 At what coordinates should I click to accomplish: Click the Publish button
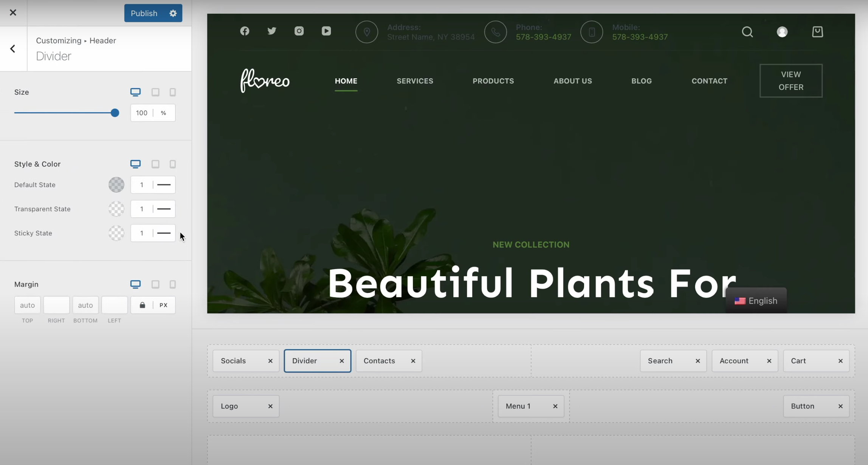click(144, 13)
